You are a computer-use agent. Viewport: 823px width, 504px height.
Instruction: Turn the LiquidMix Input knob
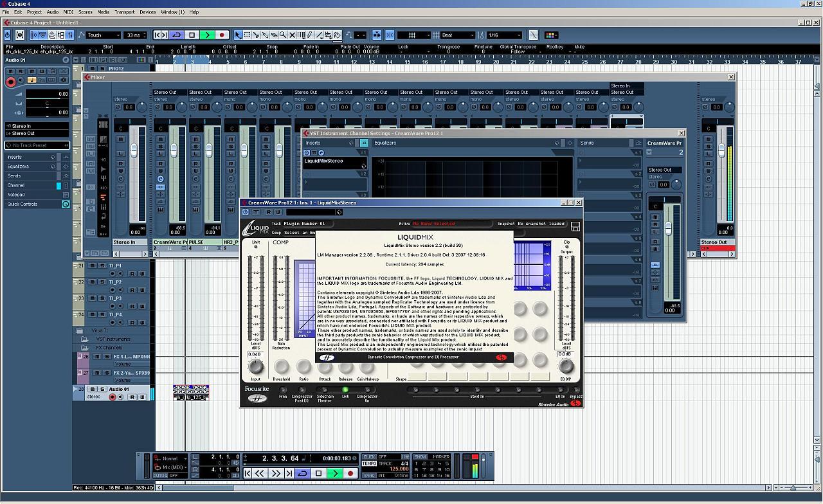(x=256, y=366)
